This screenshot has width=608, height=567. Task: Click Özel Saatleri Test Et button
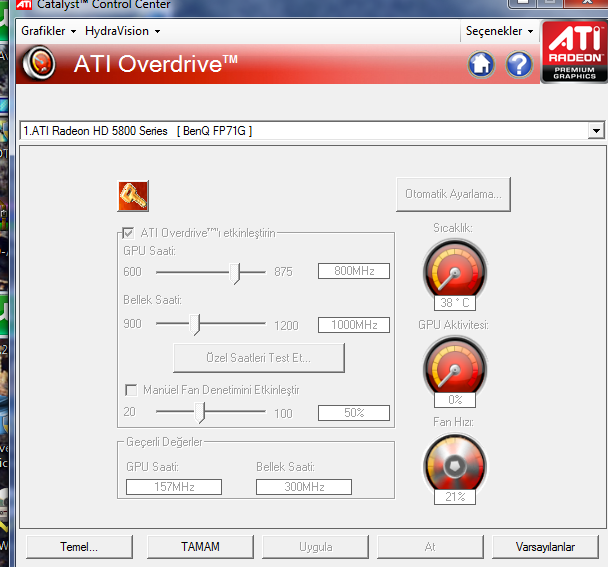[x=259, y=358]
